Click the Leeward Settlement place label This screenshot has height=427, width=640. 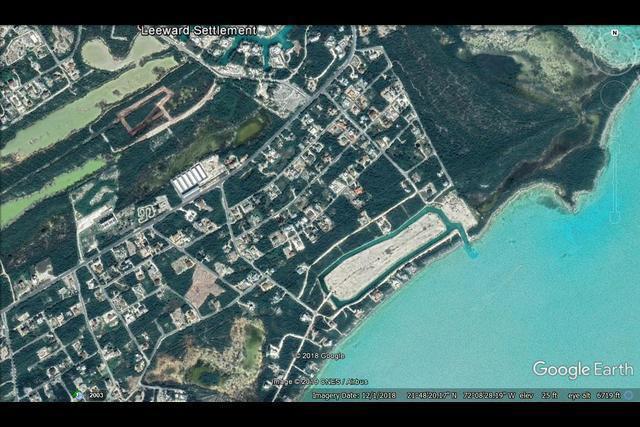198,31
